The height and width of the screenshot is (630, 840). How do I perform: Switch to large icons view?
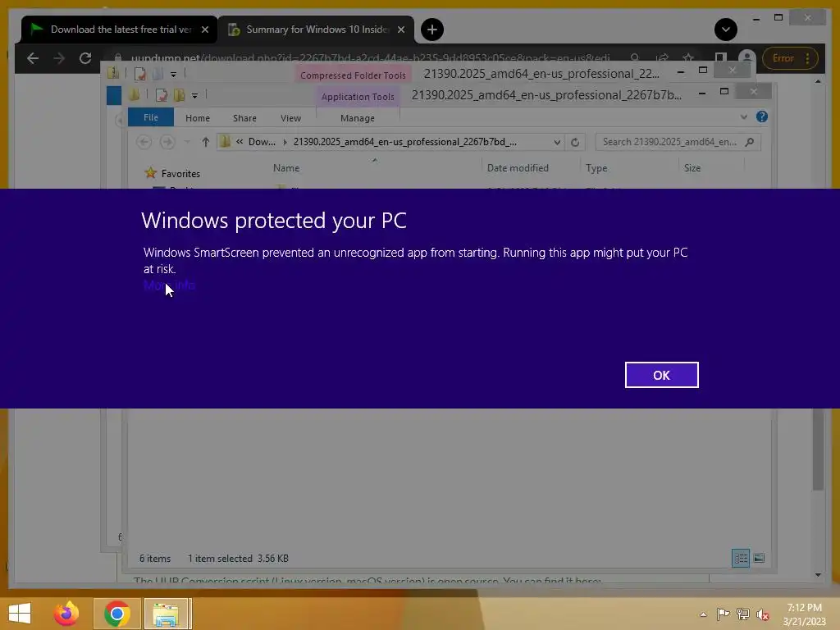pos(759,558)
